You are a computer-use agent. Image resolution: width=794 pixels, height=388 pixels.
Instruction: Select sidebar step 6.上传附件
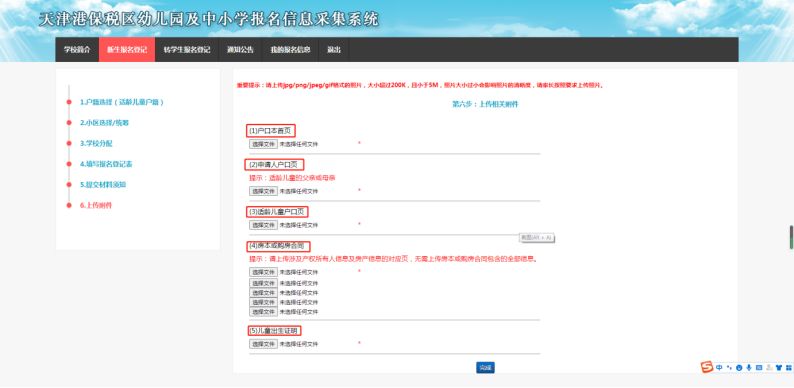(x=96, y=206)
